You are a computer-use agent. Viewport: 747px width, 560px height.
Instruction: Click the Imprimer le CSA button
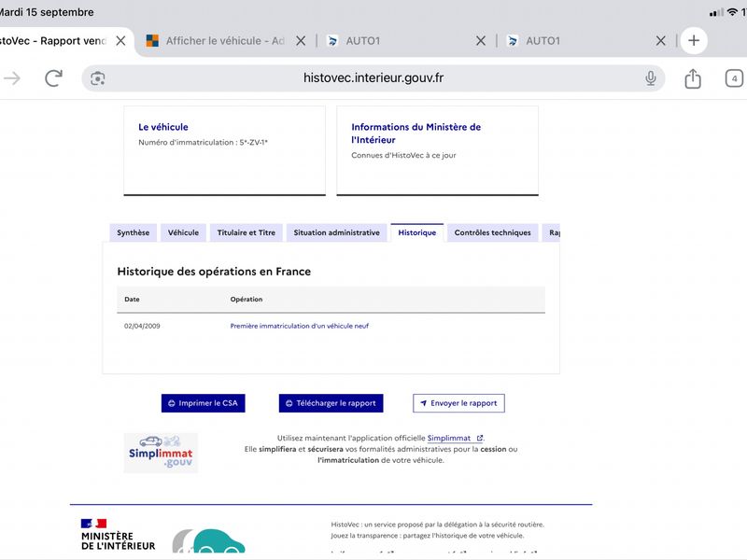(x=203, y=403)
